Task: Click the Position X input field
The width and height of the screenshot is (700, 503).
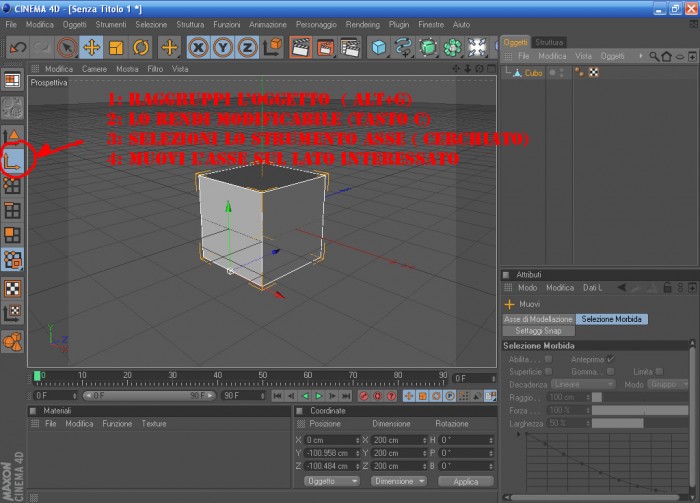Action: tap(332, 440)
